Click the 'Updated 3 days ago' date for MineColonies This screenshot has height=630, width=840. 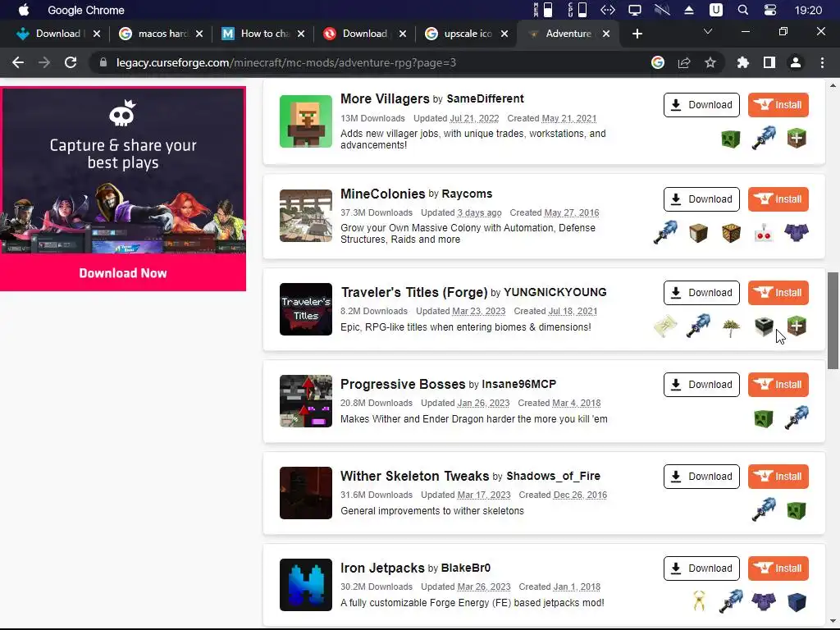point(461,212)
